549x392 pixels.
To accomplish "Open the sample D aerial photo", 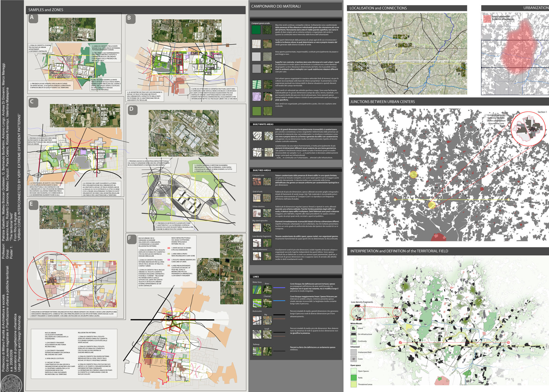I will (184, 133).
